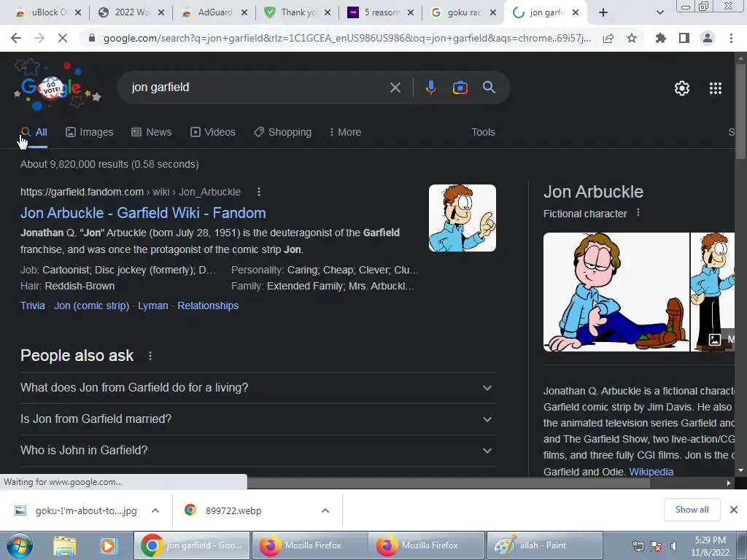Click the lock icon in address bar
This screenshot has width=747, height=560.
pyautogui.click(x=93, y=38)
